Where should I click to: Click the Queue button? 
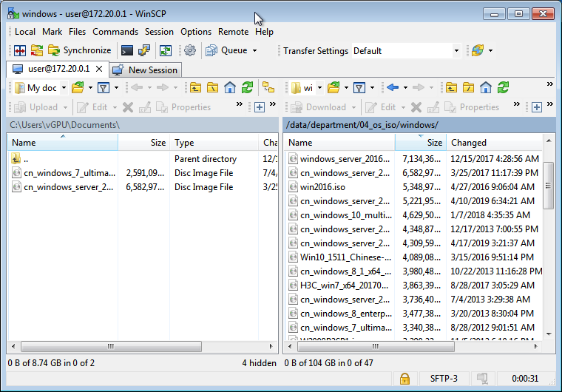pyautogui.click(x=227, y=50)
